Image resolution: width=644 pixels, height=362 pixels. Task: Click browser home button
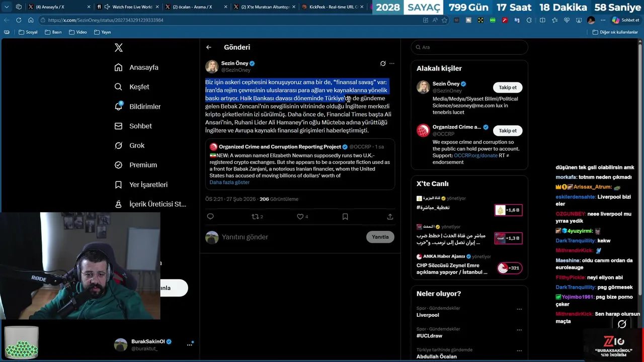[x=31, y=20]
